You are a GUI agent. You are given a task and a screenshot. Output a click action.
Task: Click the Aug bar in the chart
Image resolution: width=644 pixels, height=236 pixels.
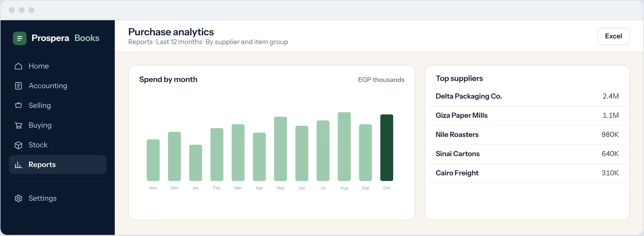tap(344, 147)
